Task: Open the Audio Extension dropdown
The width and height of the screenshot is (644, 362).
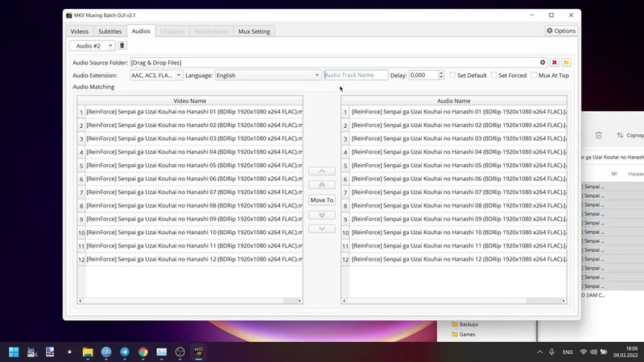Action: click(x=156, y=75)
